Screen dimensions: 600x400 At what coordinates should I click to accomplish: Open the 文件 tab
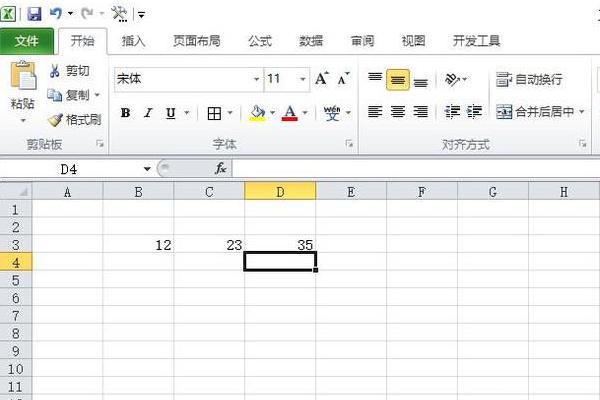click(x=27, y=41)
